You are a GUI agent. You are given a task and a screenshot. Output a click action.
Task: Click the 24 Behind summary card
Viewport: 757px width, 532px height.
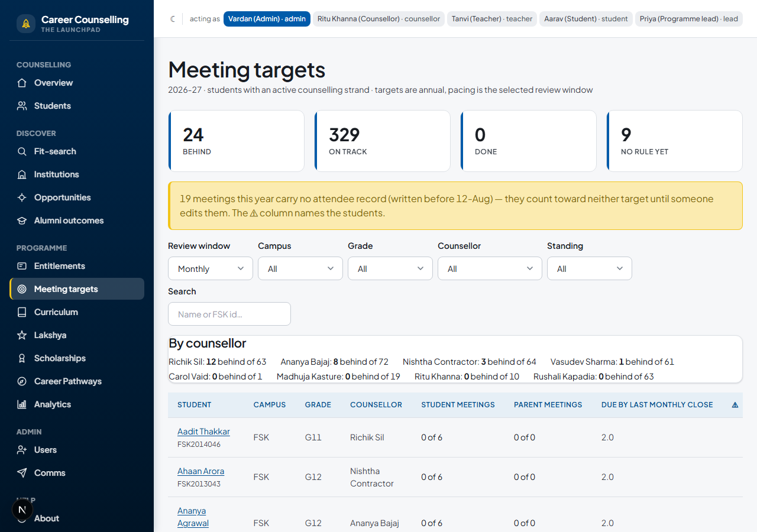click(x=236, y=141)
